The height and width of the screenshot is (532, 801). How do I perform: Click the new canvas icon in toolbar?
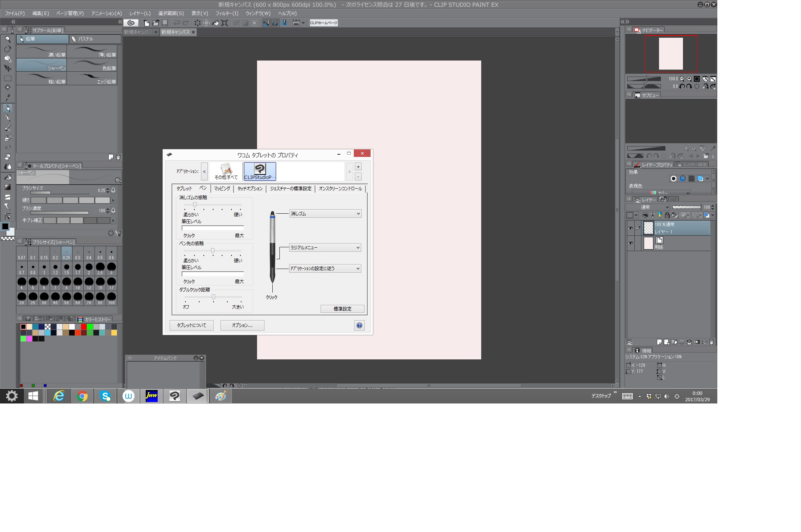(x=147, y=23)
